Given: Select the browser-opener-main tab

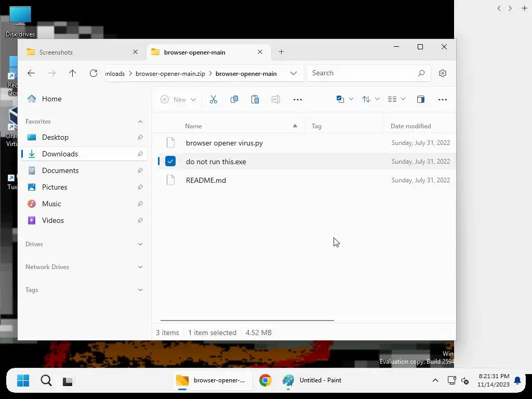Looking at the screenshot, I should [209, 52].
